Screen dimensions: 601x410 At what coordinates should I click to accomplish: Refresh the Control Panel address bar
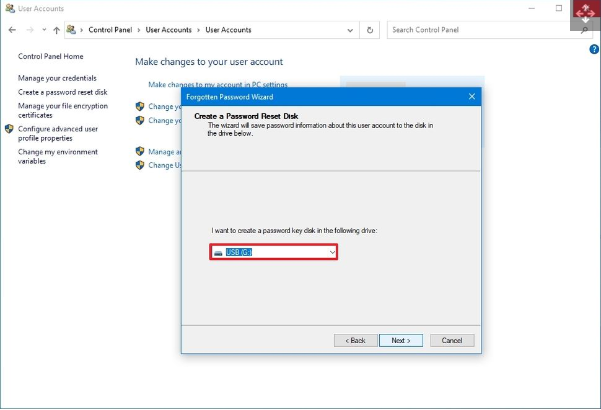click(371, 30)
